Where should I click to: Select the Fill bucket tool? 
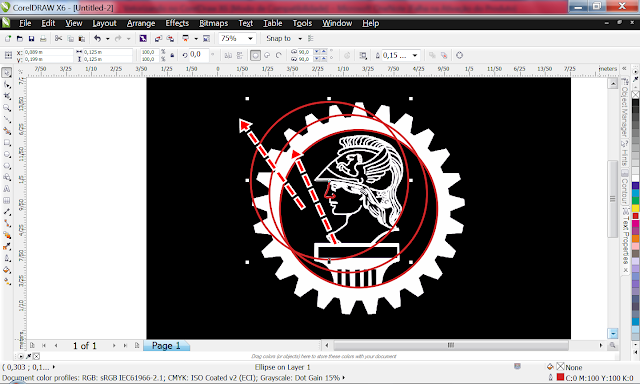7,270
